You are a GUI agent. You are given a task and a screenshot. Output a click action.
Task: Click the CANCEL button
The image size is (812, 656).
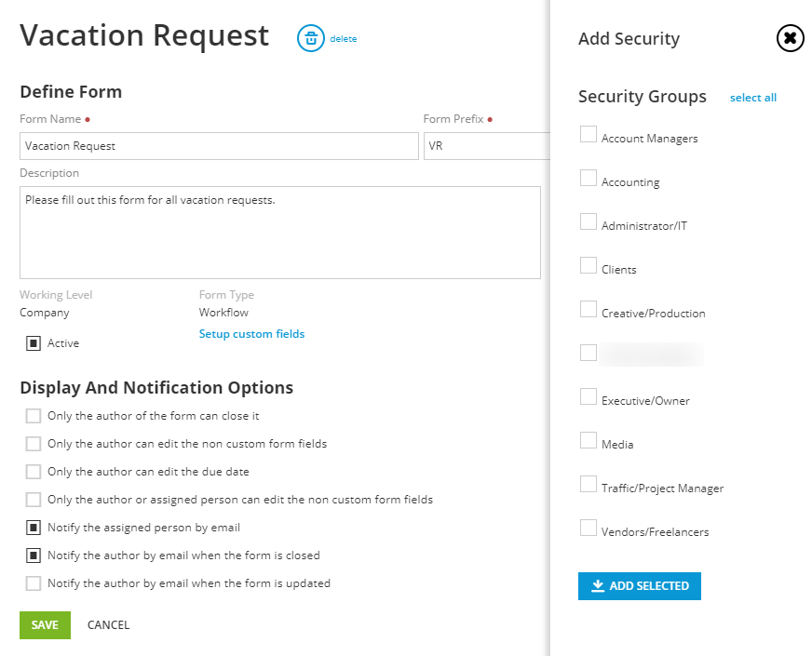point(108,625)
